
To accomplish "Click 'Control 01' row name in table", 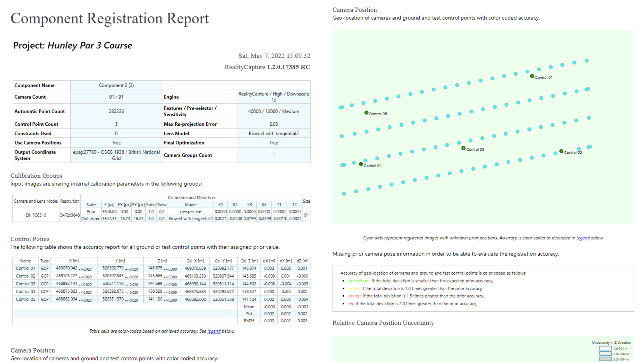I will tap(26, 268).
